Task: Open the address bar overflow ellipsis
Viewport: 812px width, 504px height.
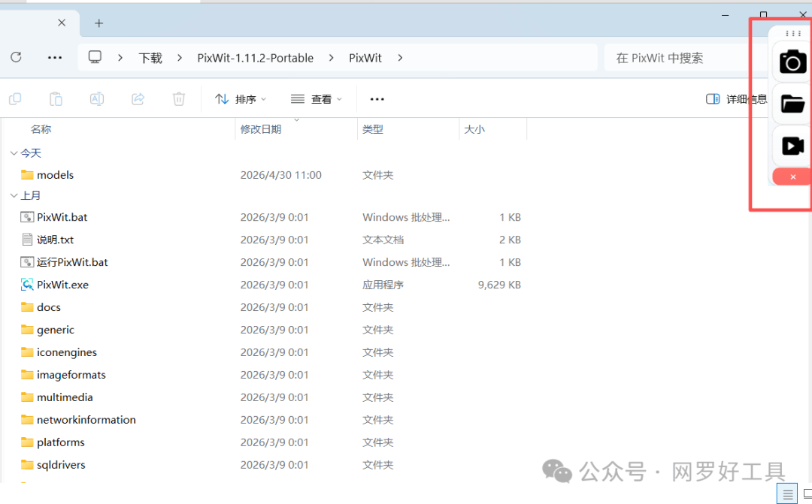Action: coord(54,57)
